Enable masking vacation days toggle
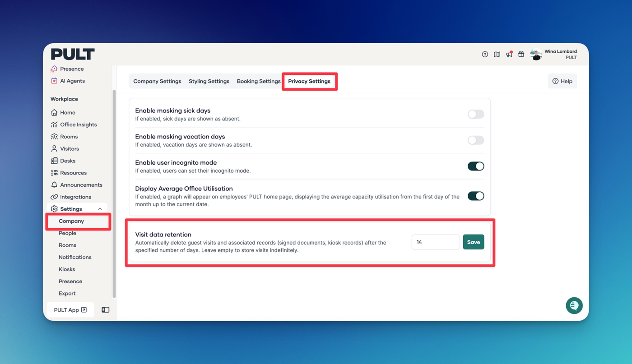The height and width of the screenshot is (364, 632). (x=476, y=140)
